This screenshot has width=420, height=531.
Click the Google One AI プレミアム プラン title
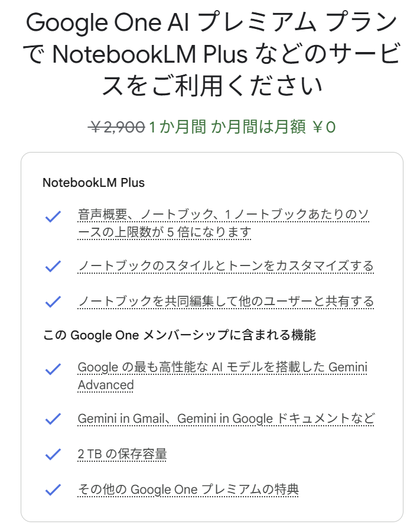point(211,22)
